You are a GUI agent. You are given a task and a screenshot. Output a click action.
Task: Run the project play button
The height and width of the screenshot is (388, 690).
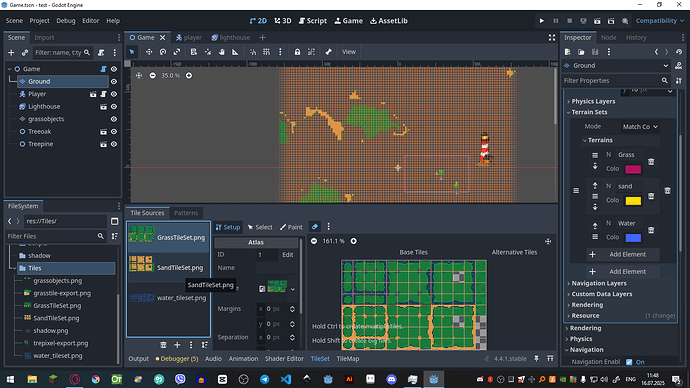[x=542, y=21]
